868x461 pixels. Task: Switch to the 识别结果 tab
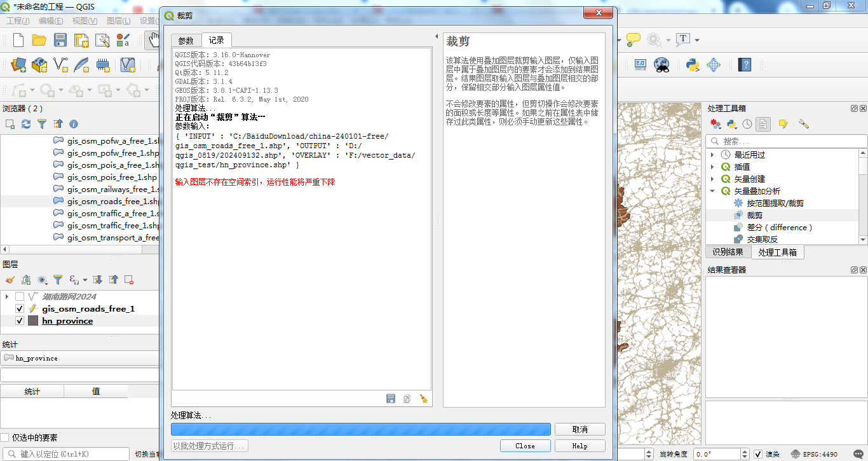click(x=728, y=252)
